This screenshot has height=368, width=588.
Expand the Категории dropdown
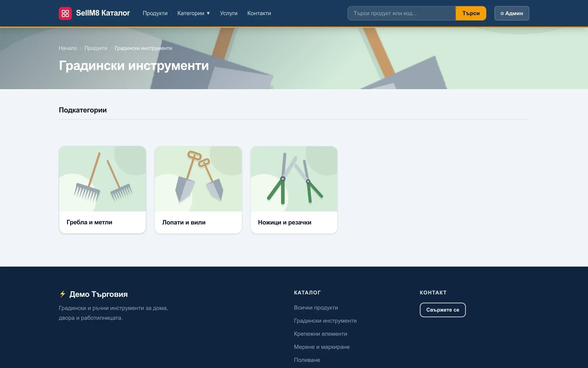coord(194,13)
